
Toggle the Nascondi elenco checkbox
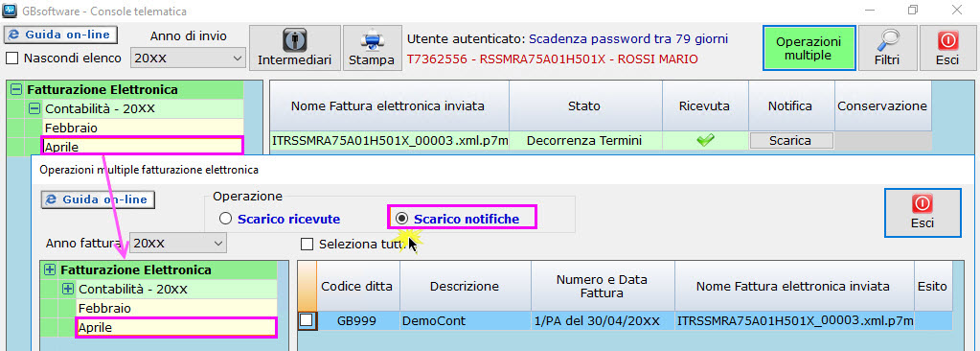click(x=11, y=58)
